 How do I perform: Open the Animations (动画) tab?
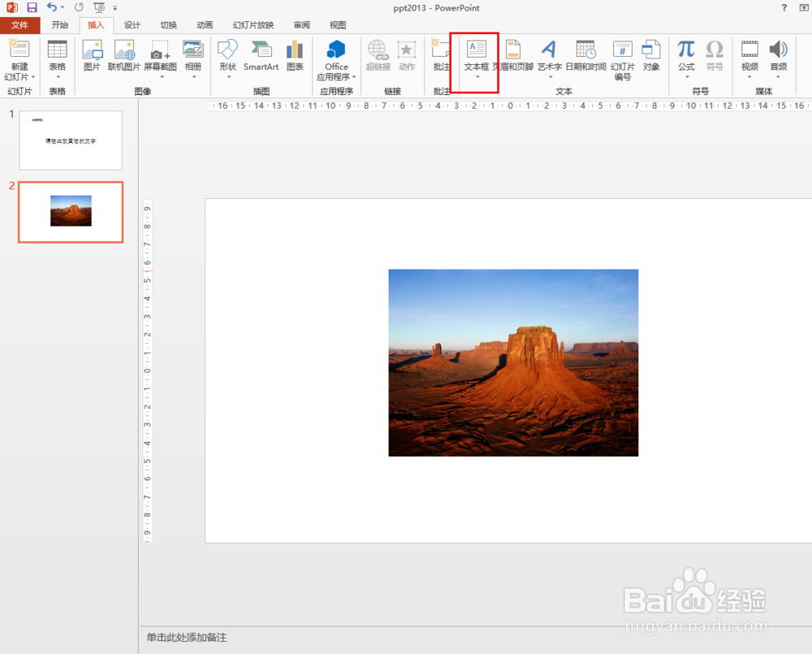[205, 25]
